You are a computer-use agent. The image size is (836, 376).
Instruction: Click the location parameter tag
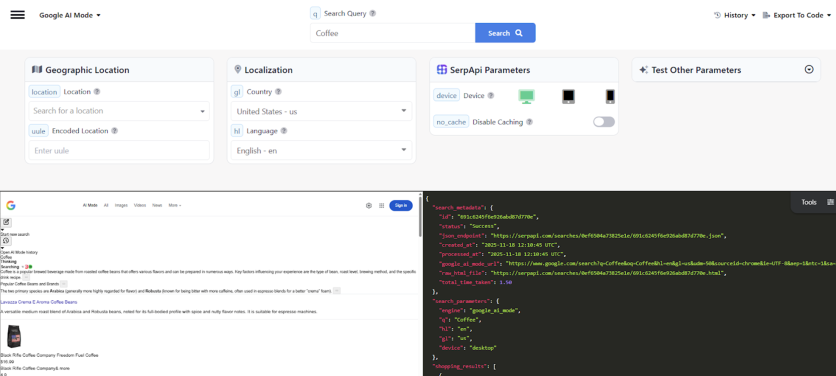(44, 92)
